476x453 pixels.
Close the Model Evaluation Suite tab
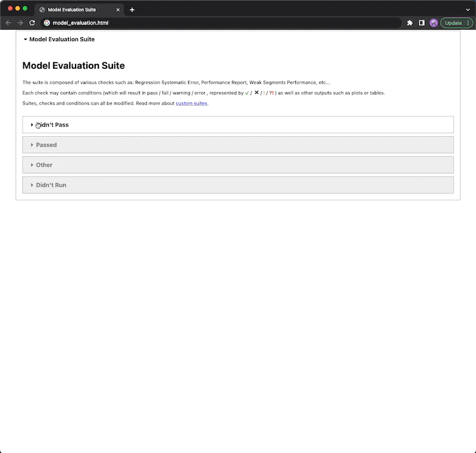pos(118,10)
